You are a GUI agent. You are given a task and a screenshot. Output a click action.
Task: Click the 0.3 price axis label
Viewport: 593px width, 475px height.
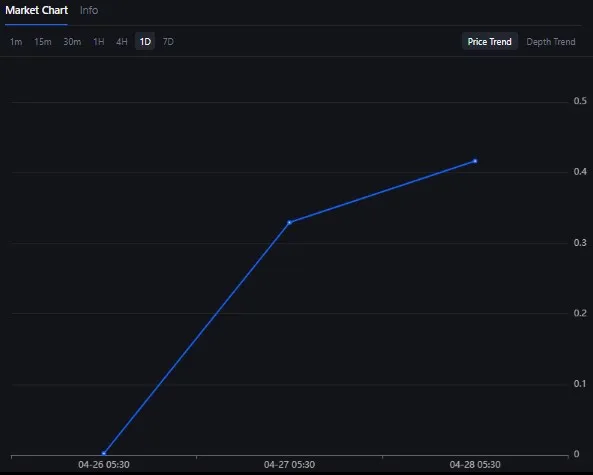580,242
